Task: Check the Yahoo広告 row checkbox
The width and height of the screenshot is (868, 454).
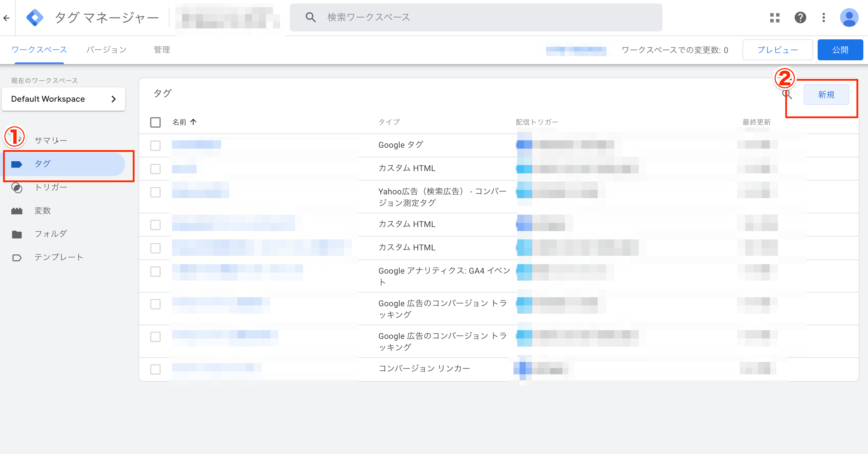Action: 155,192
